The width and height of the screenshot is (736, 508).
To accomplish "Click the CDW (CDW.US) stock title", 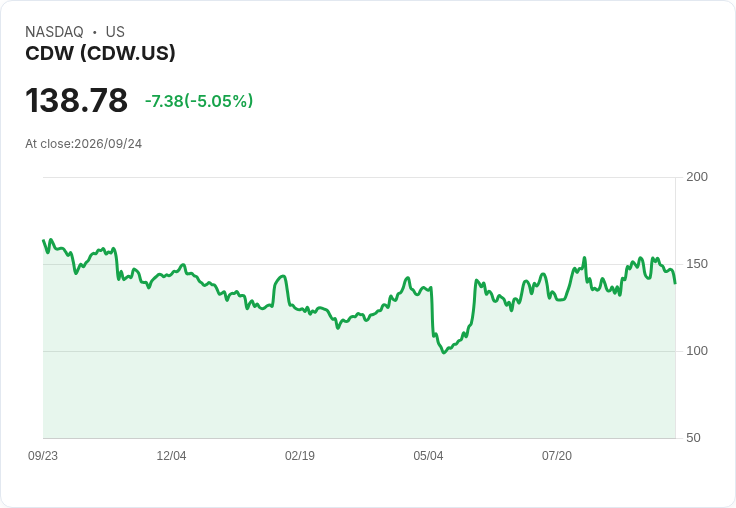I will click(100, 53).
